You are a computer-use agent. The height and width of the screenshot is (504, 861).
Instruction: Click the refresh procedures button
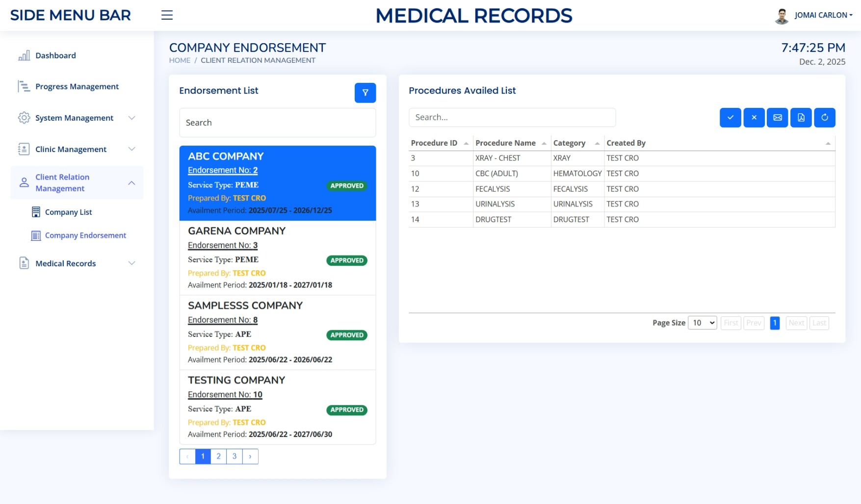(x=824, y=118)
